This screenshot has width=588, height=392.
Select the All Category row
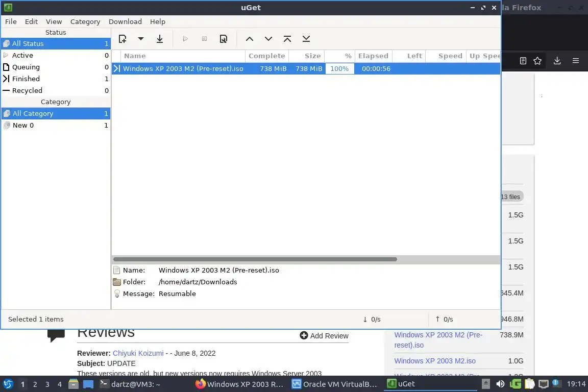point(56,113)
